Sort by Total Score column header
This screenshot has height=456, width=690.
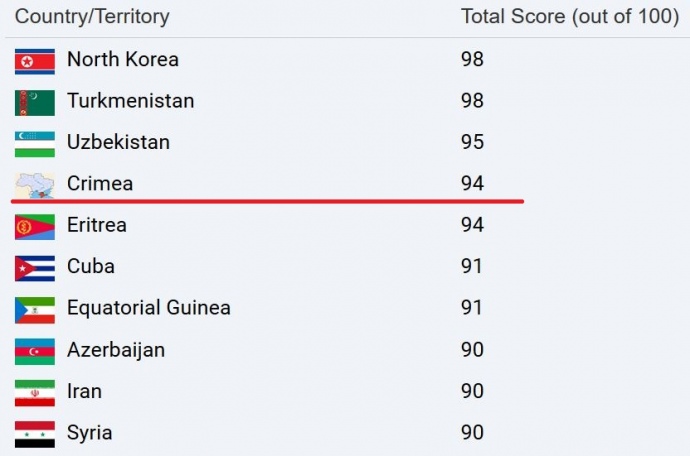pyautogui.click(x=570, y=17)
